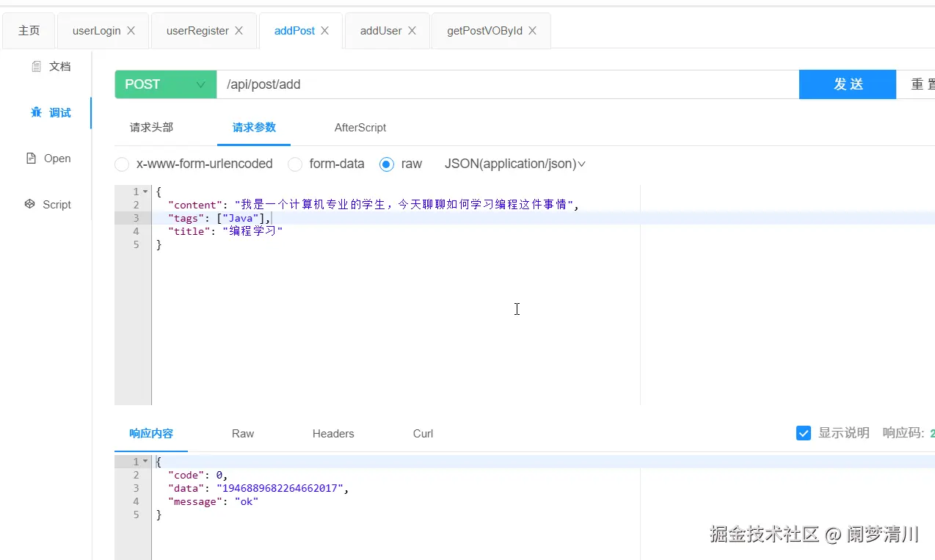This screenshot has width=935, height=560.
Task: Open the POST method dropdown
Action: 166,84
